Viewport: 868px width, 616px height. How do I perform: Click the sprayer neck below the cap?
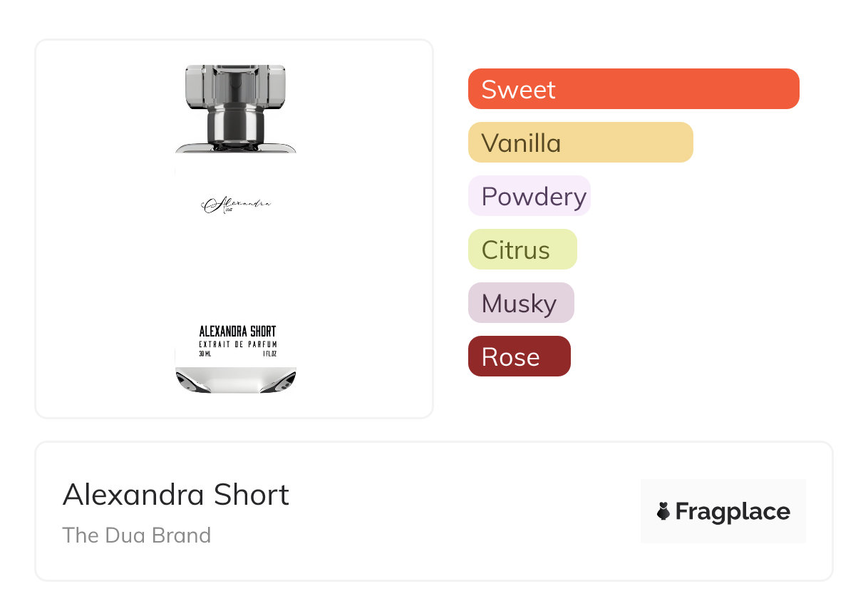(x=235, y=127)
